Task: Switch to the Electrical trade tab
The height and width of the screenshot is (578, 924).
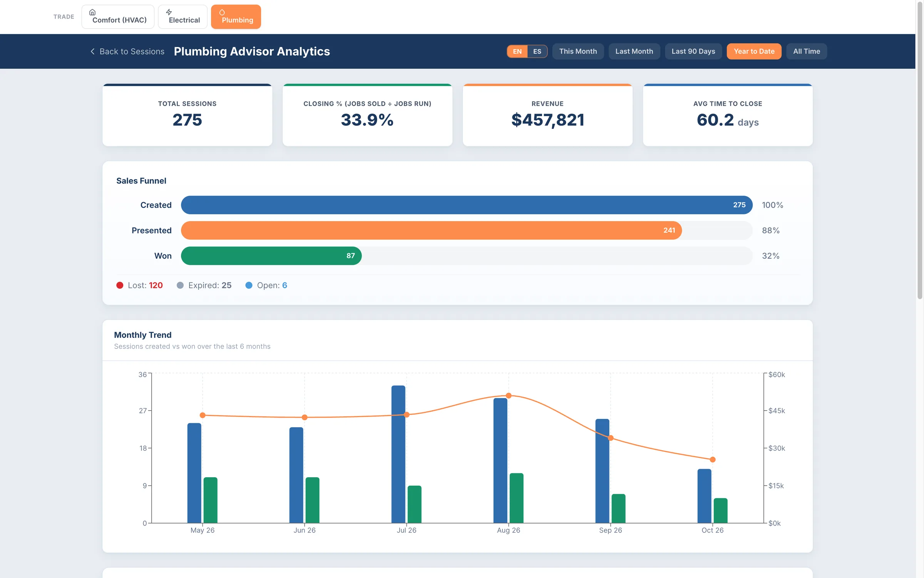Action: (182, 17)
